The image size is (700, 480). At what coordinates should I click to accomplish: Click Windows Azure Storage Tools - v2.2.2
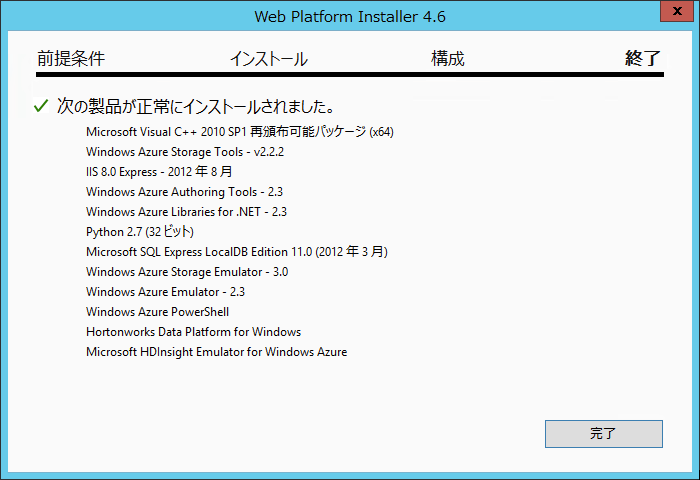pos(185,152)
